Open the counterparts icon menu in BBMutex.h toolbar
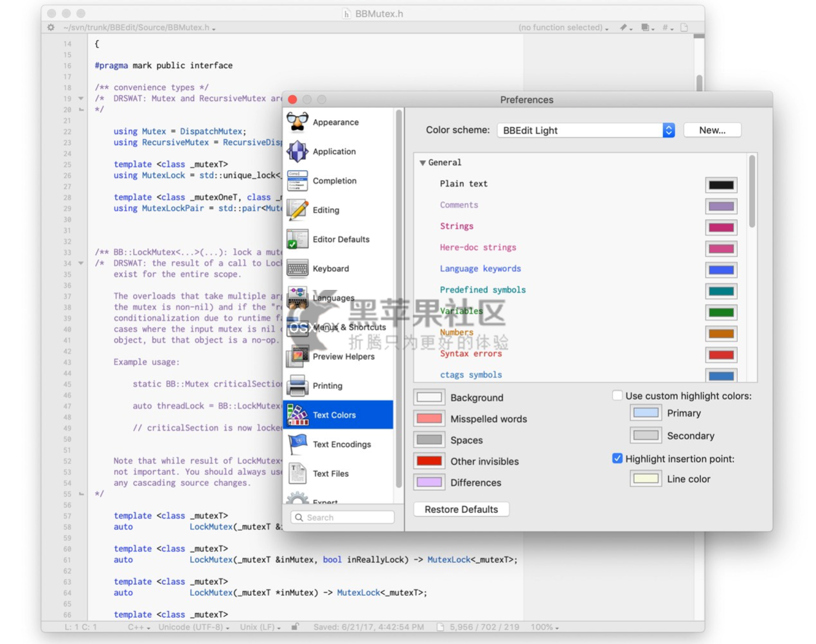Screen dimensions: 816x644 pos(646,28)
